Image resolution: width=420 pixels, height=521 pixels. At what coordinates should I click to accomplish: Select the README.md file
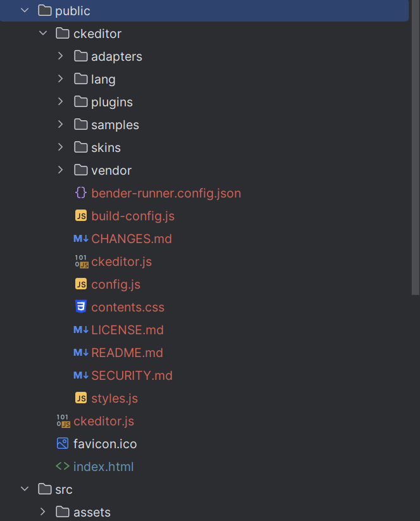(127, 352)
